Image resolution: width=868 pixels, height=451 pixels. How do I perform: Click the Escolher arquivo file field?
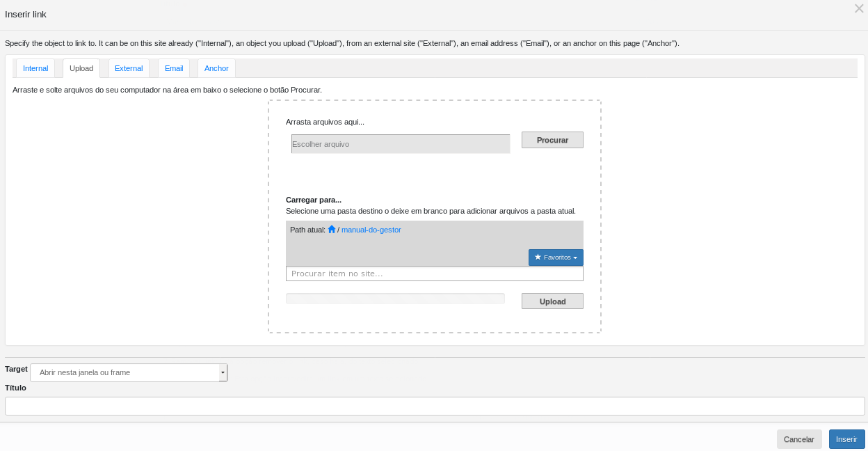(x=400, y=144)
